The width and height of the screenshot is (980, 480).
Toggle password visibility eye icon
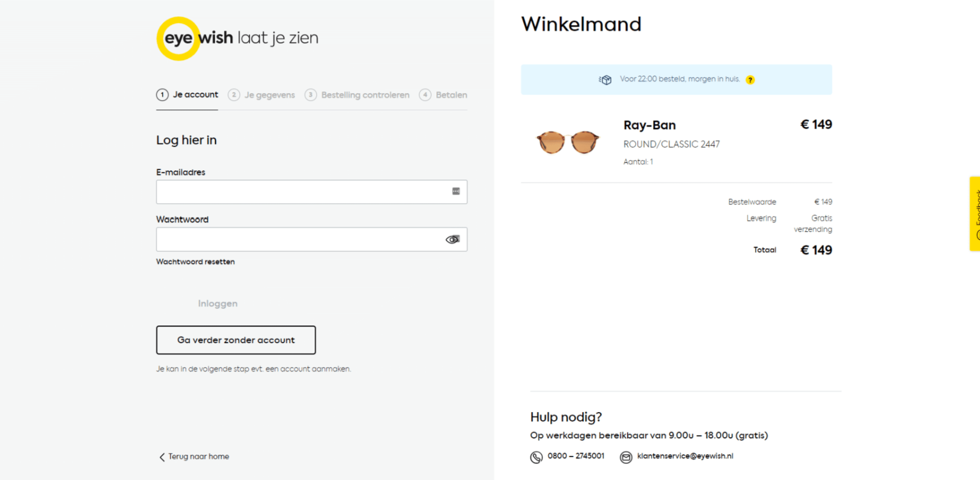point(452,239)
